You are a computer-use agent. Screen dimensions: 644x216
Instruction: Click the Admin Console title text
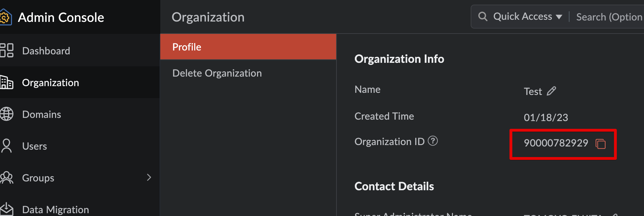[61, 17]
